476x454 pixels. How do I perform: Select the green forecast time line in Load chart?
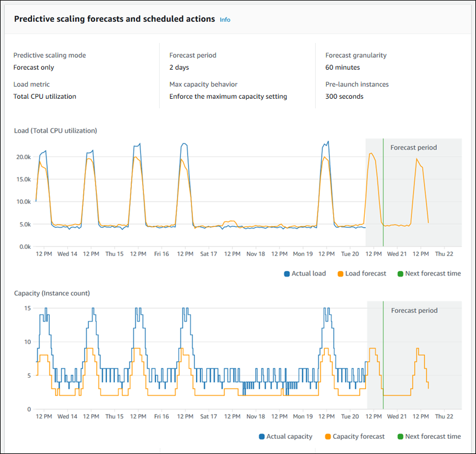coord(383,194)
